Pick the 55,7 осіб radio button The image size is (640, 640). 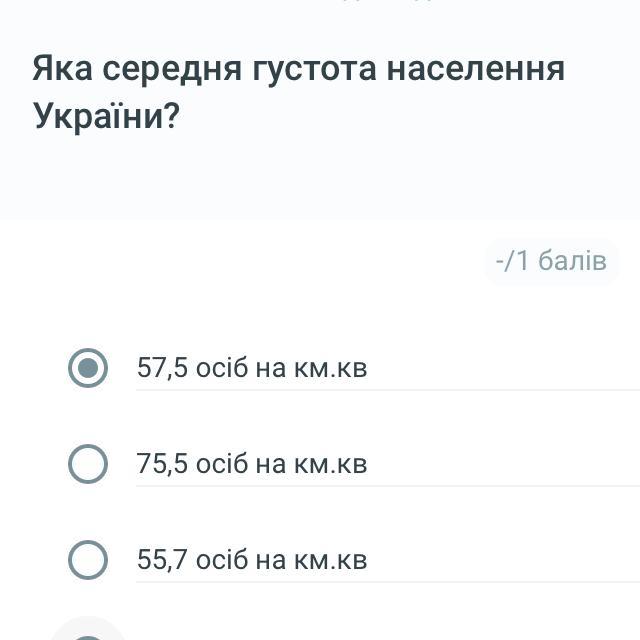[88, 560]
